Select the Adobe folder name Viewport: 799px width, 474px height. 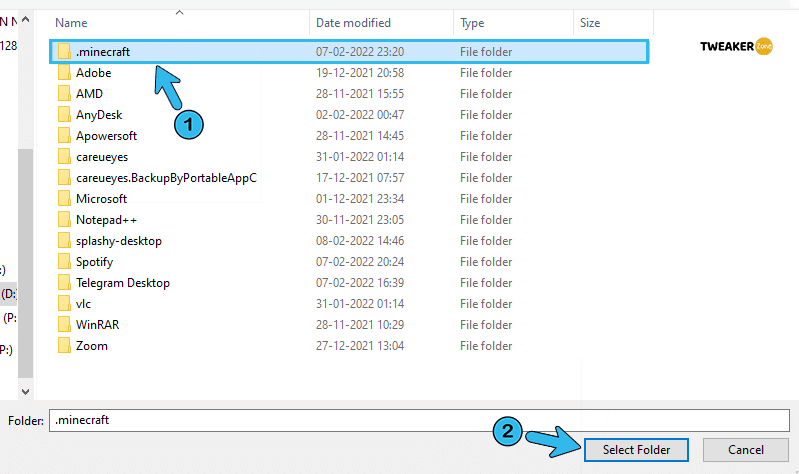(93, 73)
